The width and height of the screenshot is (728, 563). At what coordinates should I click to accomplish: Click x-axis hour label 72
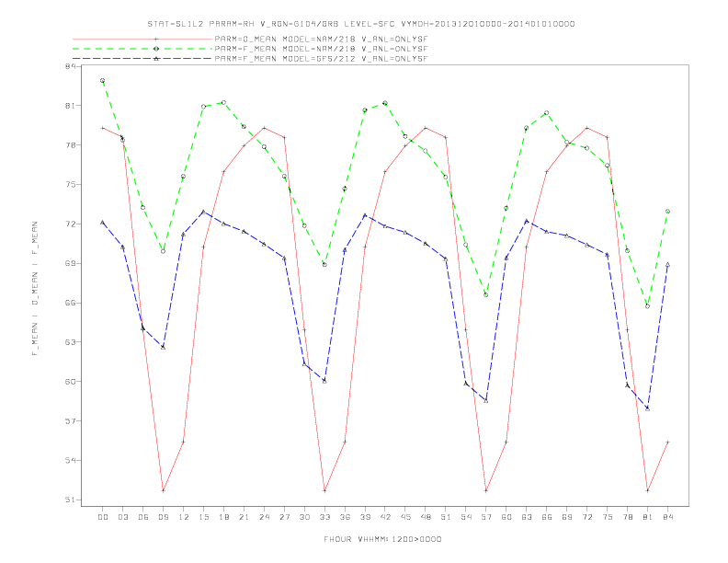coord(587,517)
